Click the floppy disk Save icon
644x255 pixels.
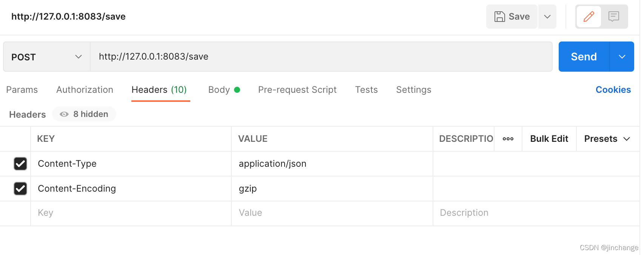[500, 17]
